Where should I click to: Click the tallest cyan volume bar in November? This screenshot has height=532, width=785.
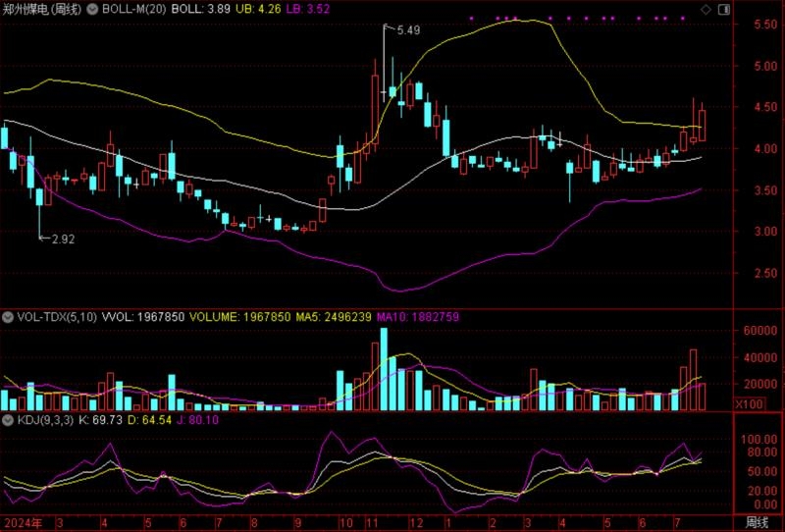tap(384, 369)
